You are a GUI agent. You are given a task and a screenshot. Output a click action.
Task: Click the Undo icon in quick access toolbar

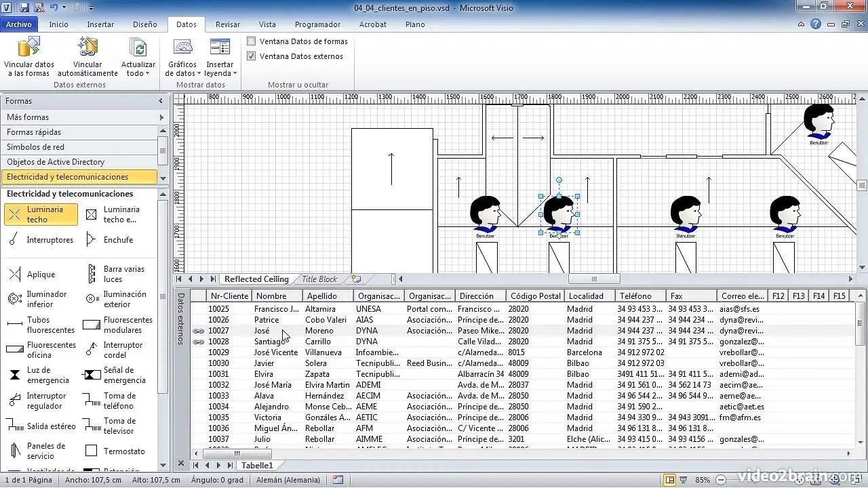tap(54, 8)
